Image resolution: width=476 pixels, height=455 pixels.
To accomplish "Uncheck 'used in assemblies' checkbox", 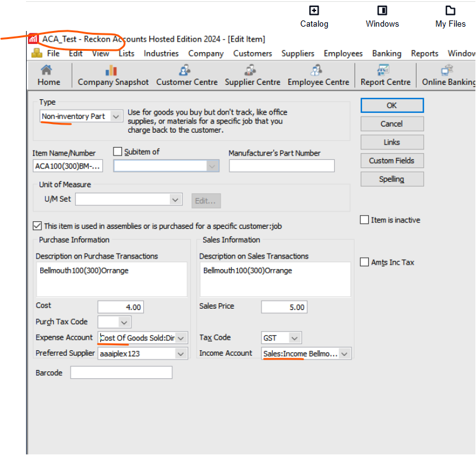I will pos(37,226).
